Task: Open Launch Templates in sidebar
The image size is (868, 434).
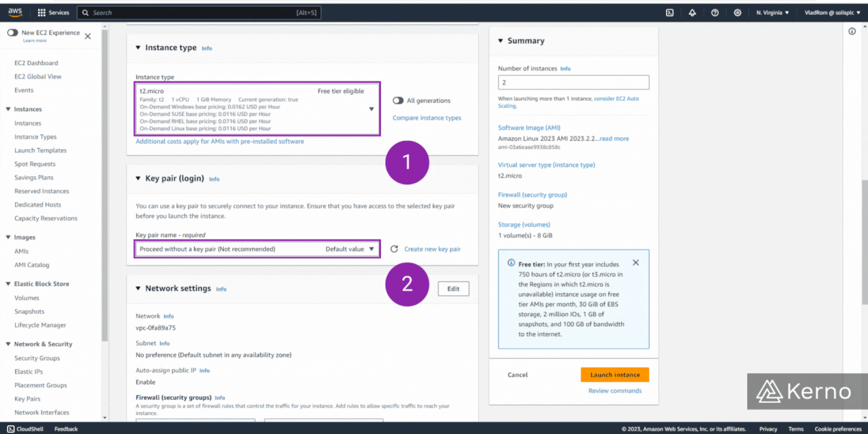Action: tap(41, 151)
